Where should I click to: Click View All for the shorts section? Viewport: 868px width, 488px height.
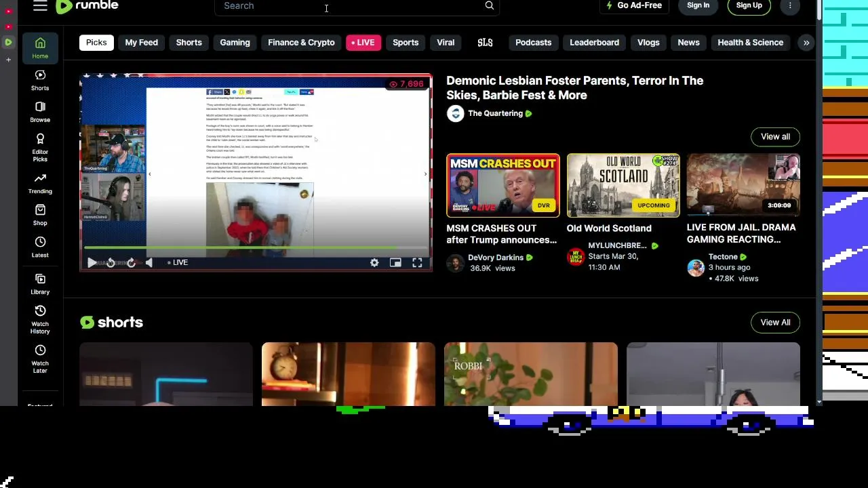click(775, 323)
